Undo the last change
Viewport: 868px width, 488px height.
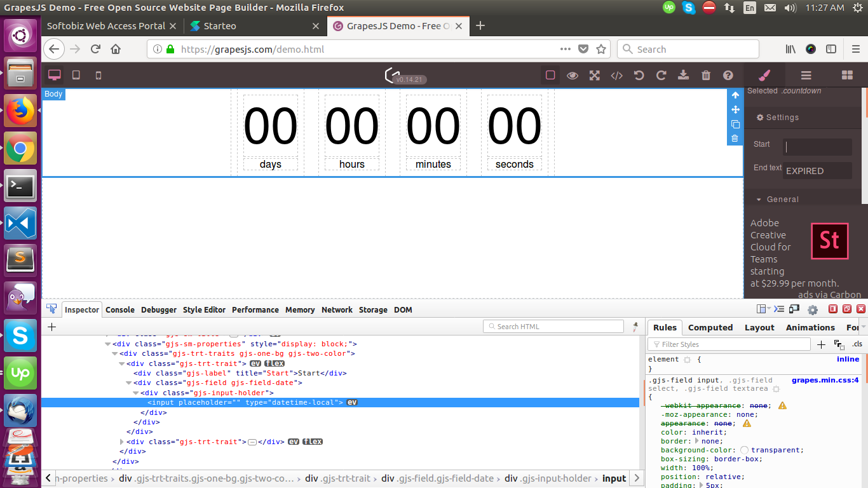click(x=639, y=75)
